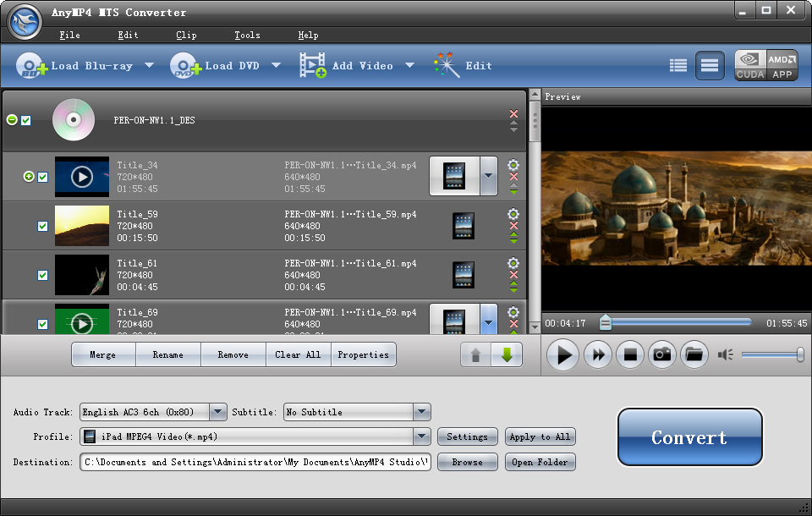812x516 pixels.
Task: Open the Help menu
Action: pos(308,35)
